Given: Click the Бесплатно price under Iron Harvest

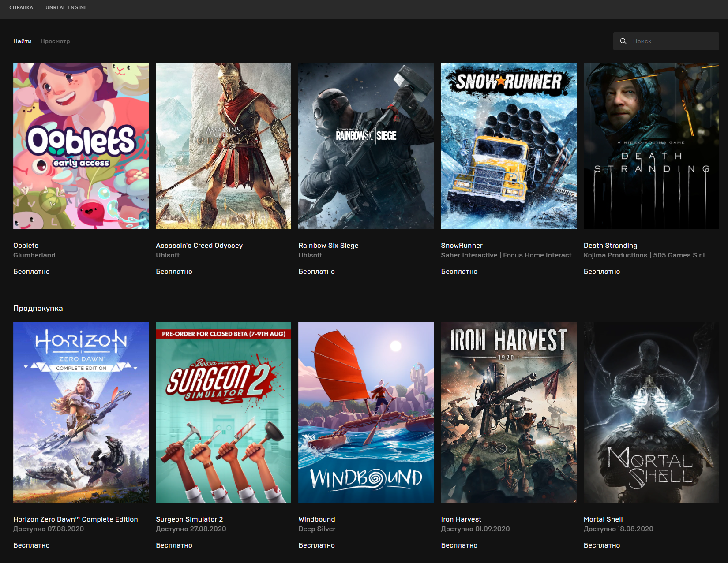Looking at the screenshot, I should [459, 545].
